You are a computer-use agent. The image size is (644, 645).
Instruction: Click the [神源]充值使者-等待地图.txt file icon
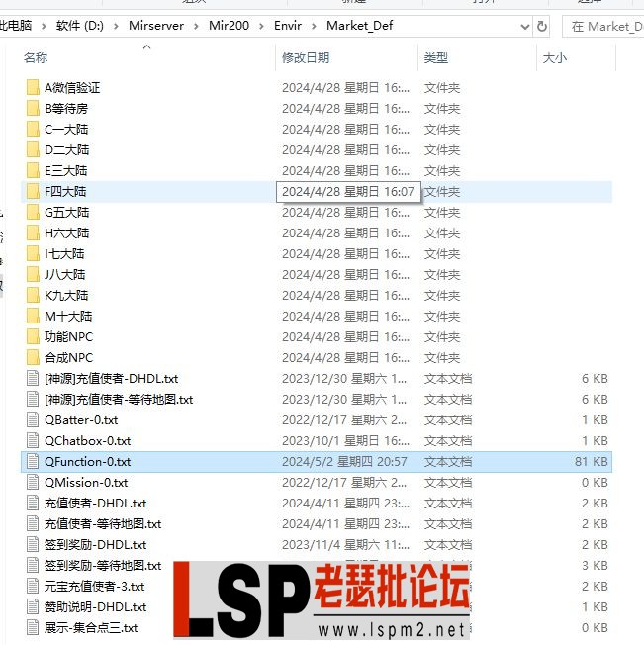33,400
